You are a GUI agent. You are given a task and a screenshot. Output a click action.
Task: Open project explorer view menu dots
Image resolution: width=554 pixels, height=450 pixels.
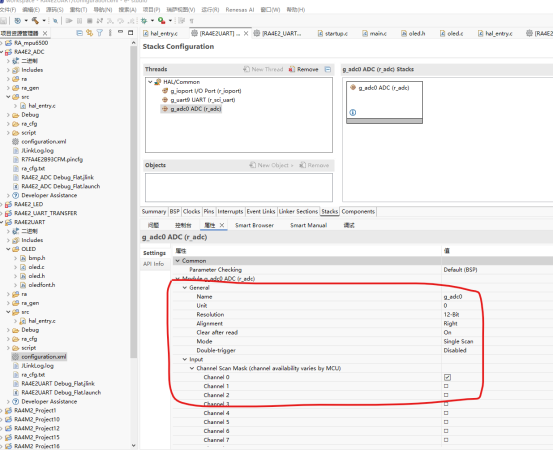[110, 33]
